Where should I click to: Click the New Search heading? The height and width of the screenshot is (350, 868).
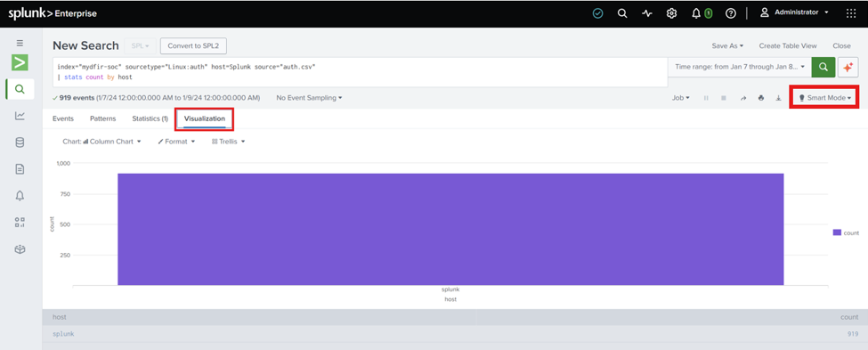coord(85,45)
